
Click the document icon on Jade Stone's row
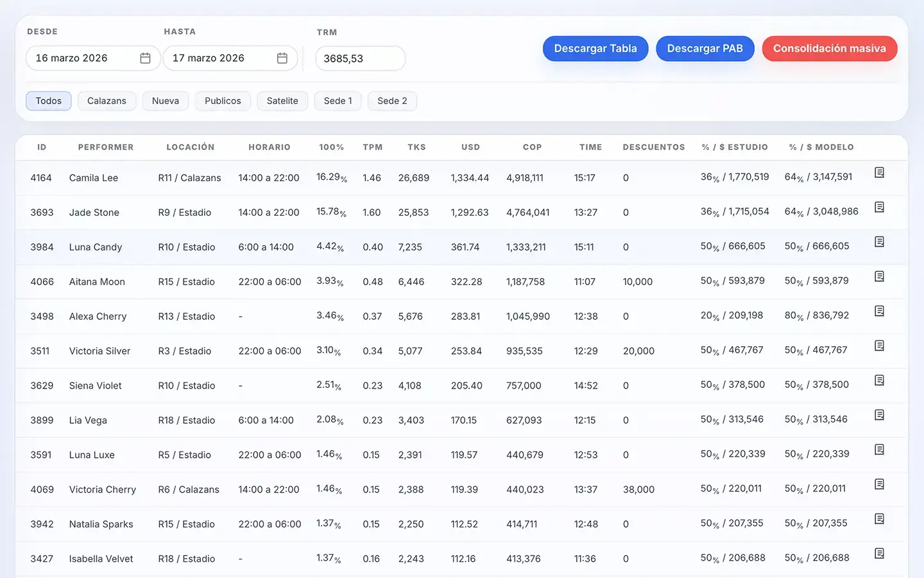[879, 207]
